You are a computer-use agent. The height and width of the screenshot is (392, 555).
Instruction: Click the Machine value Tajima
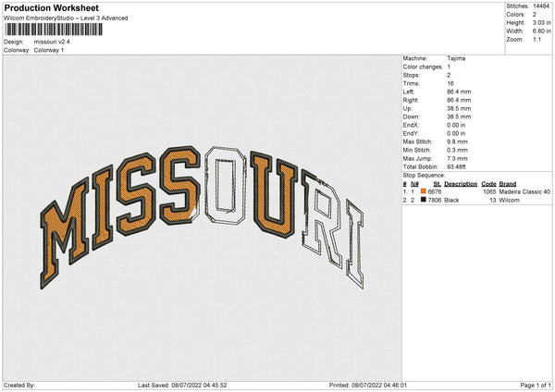tap(456, 58)
